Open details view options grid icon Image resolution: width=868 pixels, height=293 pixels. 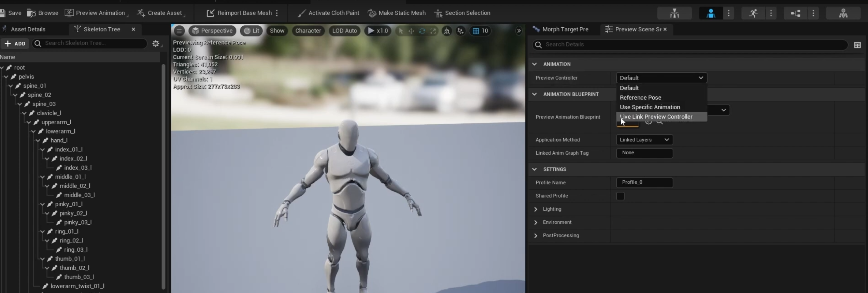[x=857, y=45]
